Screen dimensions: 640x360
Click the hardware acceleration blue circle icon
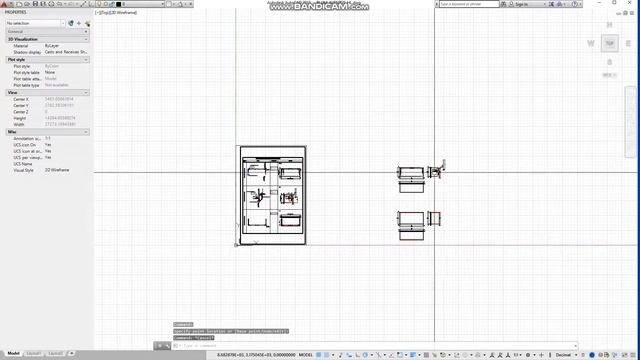591,355
